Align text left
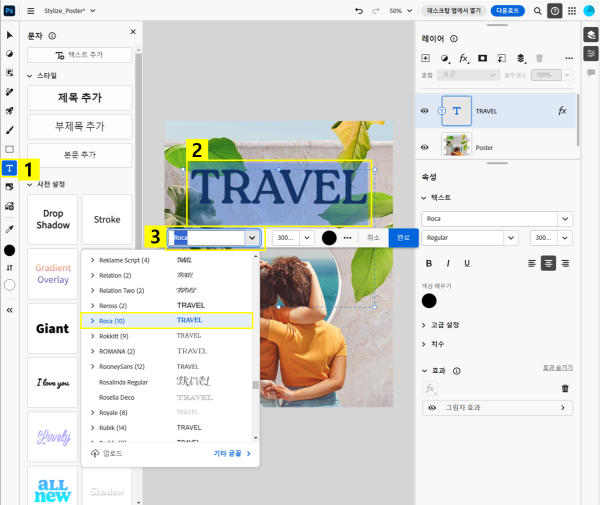600x505 pixels. click(532, 263)
